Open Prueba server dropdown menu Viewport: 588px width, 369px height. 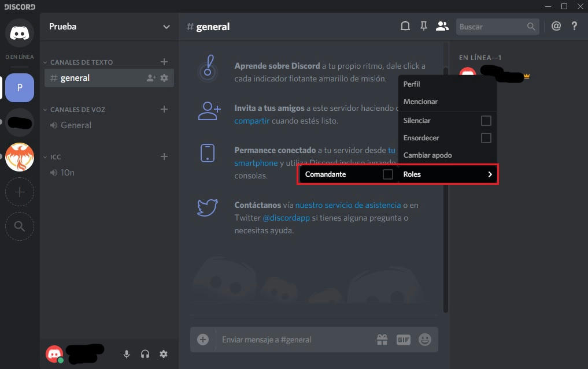point(166,27)
